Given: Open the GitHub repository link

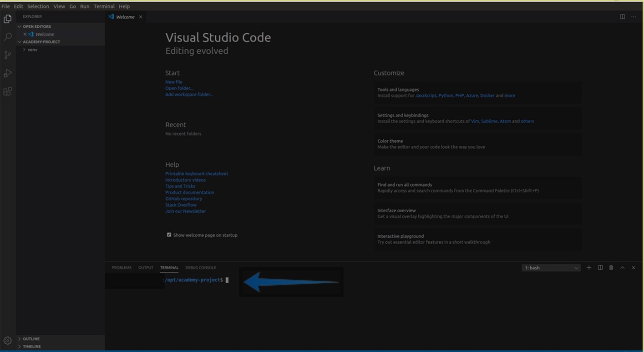Looking at the screenshot, I should 184,199.
